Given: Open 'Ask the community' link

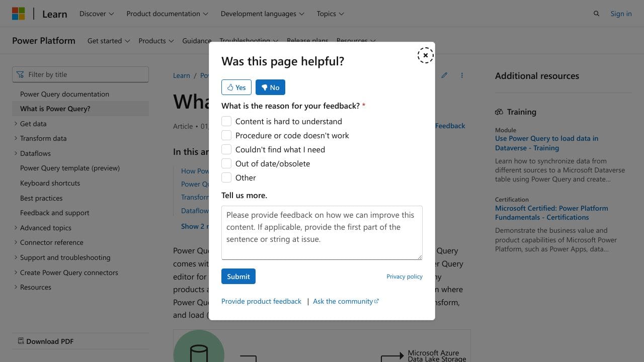Looking at the screenshot, I should pos(346,301).
